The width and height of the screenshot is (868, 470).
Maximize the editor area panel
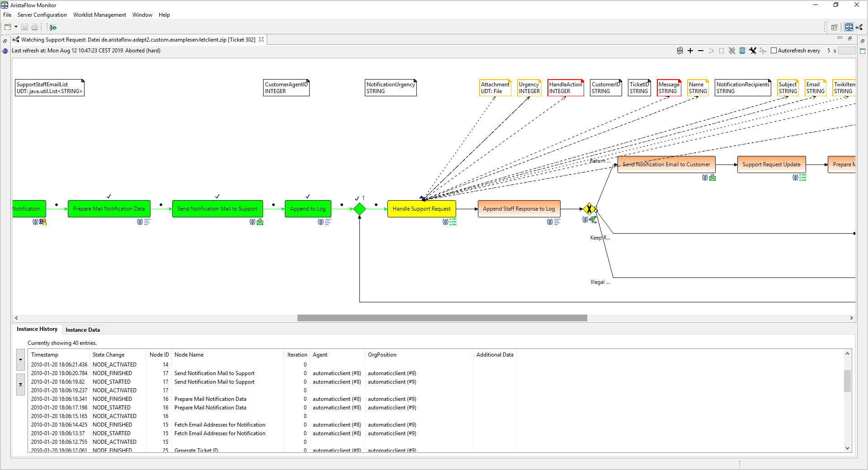pyautogui.click(x=850, y=38)
